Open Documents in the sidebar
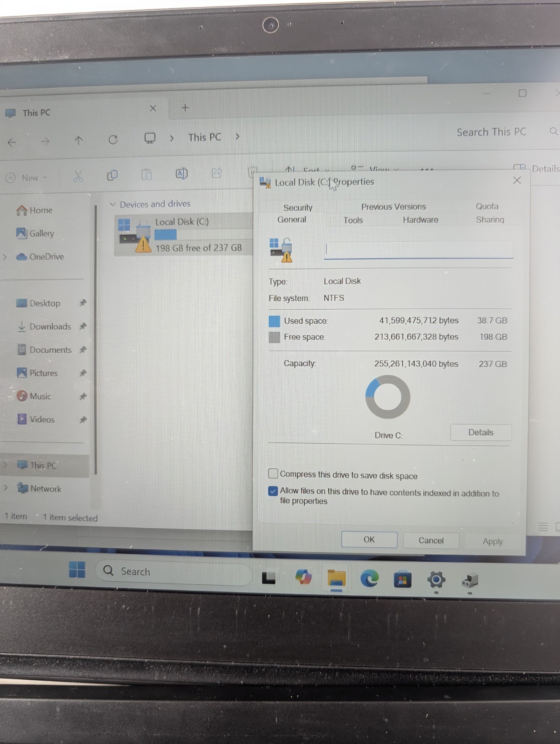Viewport: 560px width, 744px height. (44, 350)
